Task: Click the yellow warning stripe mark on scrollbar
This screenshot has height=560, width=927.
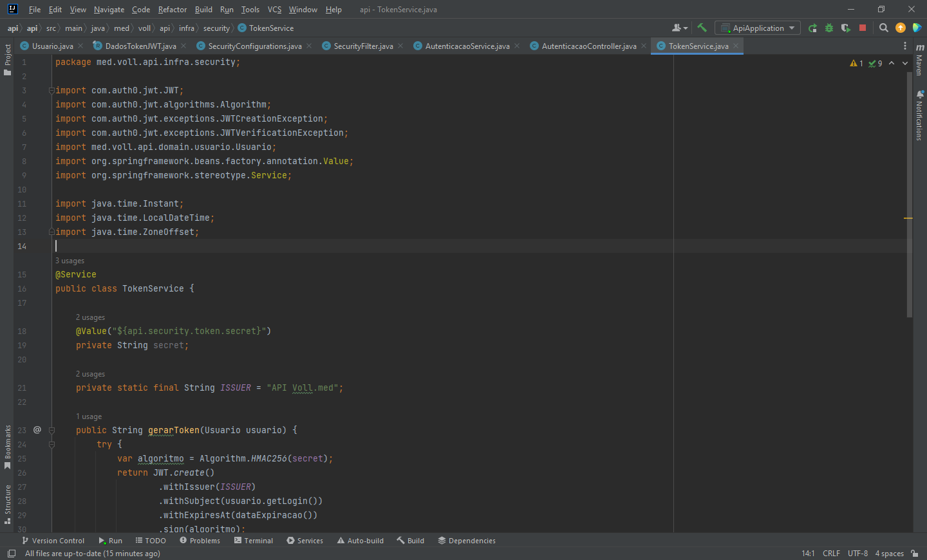Action: (x=908, y=218)
